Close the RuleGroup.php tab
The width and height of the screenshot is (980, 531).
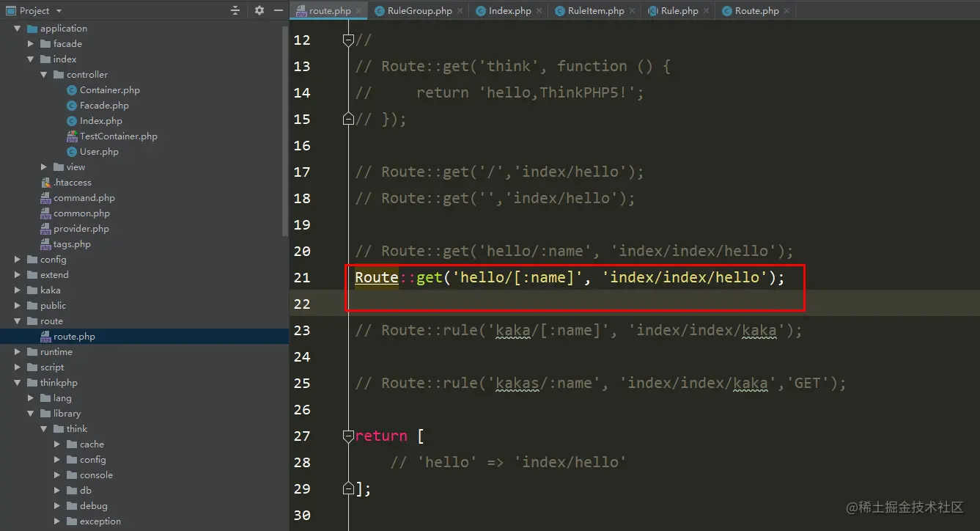click(x=460, y=11)
